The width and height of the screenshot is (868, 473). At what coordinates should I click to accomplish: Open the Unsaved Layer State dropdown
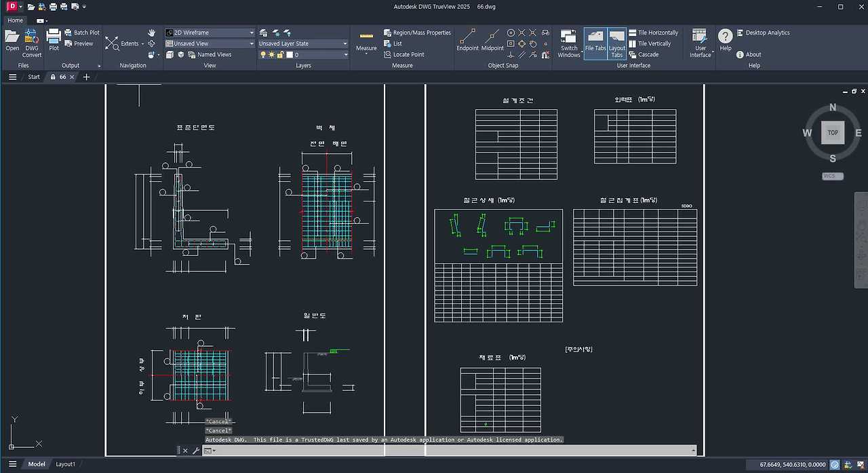click(x=344, y=43)
